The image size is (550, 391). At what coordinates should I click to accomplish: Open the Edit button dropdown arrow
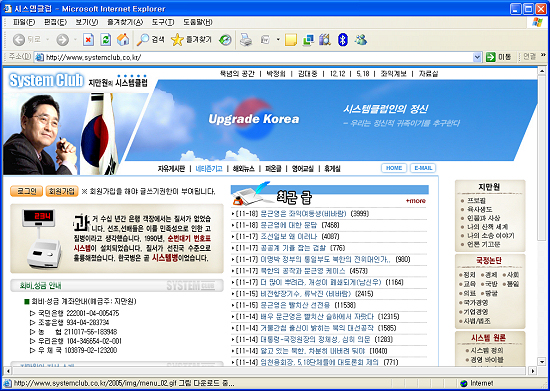(x=278, y=40)
